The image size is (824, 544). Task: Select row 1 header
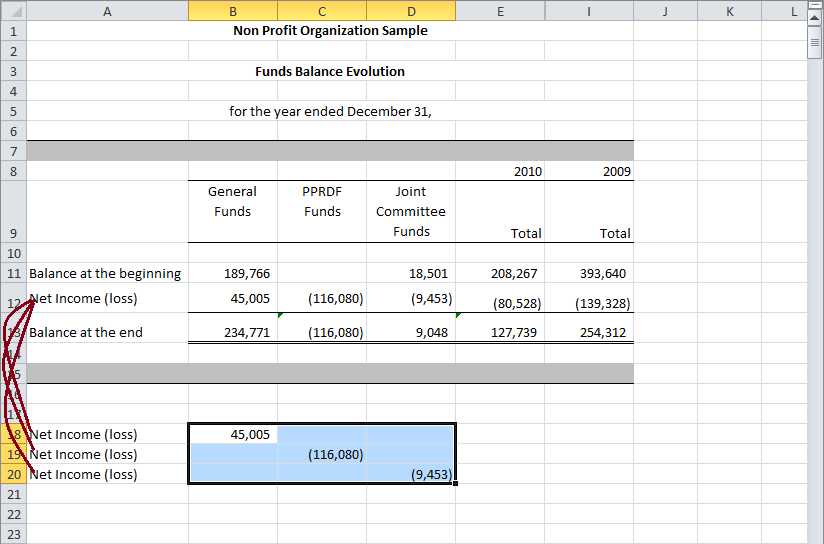[x=14, y=31]
